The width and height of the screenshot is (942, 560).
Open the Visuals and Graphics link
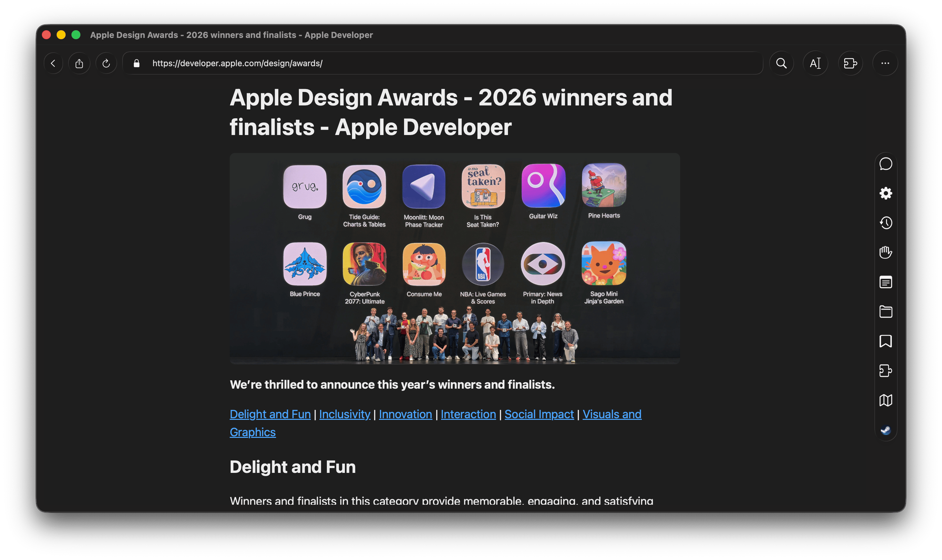612,414
